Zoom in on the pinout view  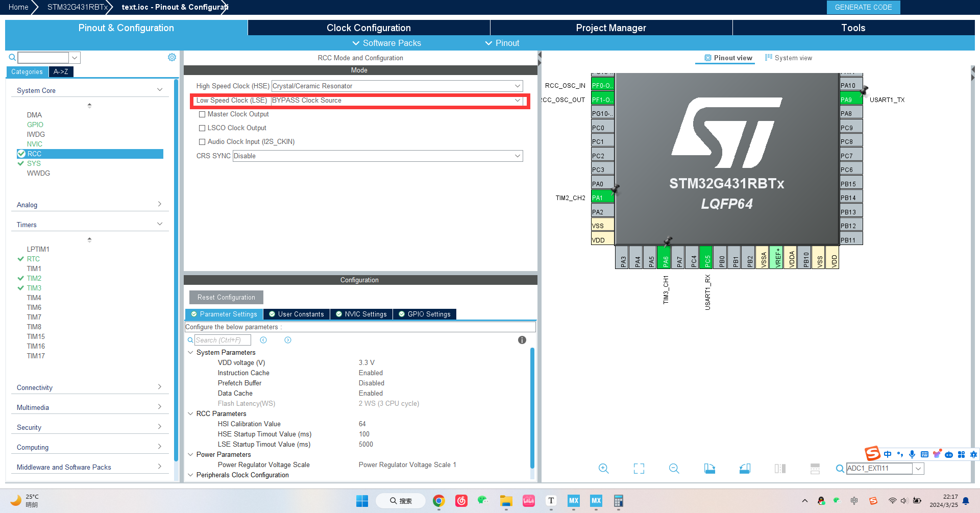[603, 469]
